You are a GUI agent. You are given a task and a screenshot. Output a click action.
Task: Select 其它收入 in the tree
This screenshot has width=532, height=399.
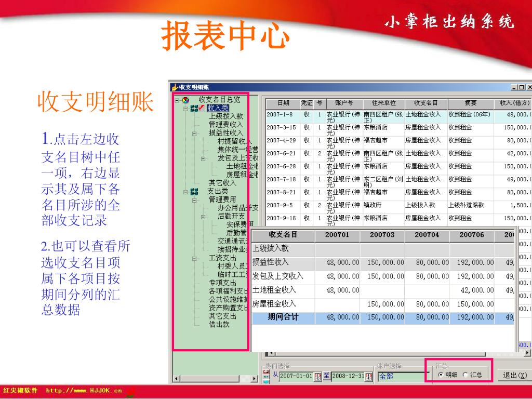[222, 183]
